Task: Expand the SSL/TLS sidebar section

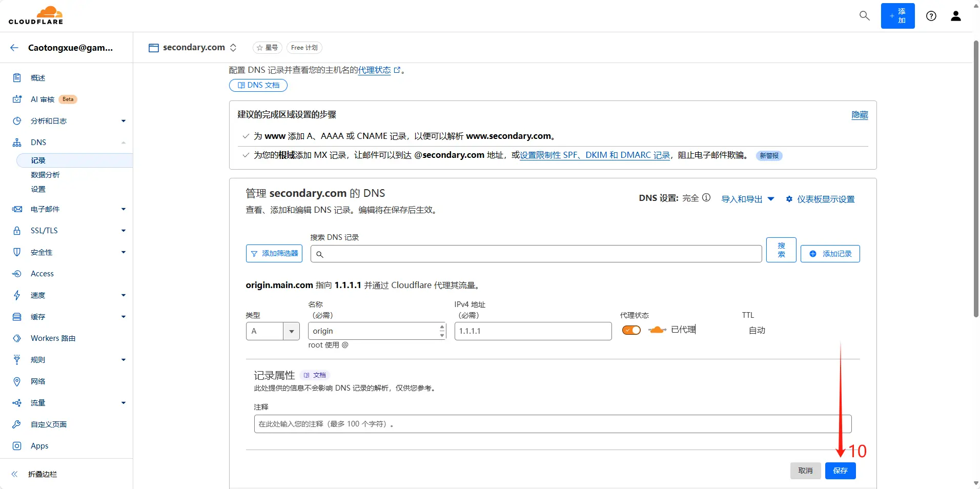Action: click(x=124, y=231)
